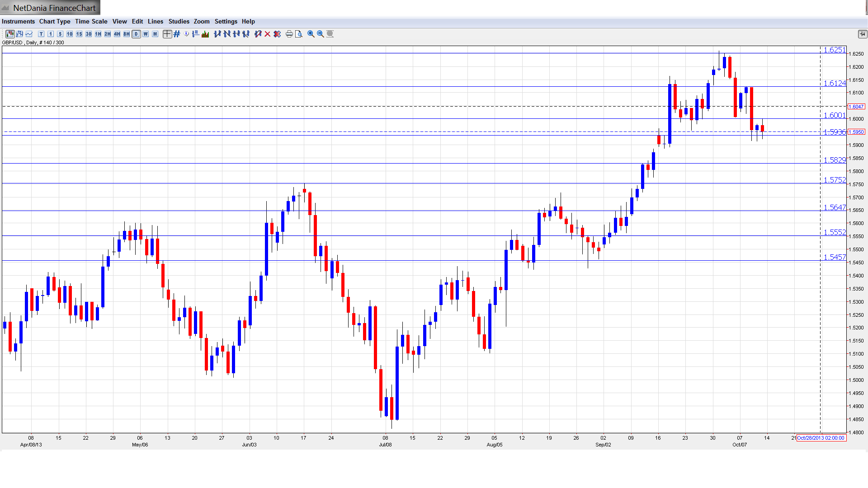Viewport: 868px width, 488px height.
Task: Zoom out with magnifier minus icon
Action: [321, 34]
